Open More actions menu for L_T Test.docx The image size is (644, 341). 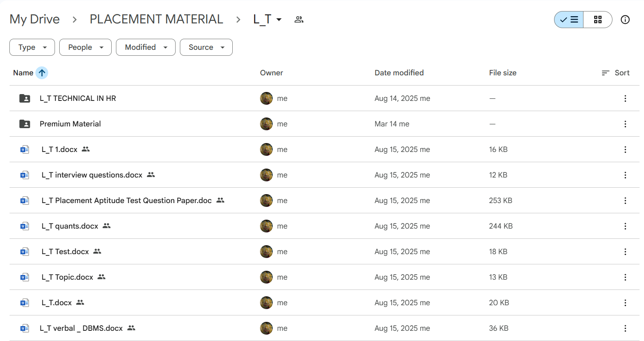[x=625, y=252]
